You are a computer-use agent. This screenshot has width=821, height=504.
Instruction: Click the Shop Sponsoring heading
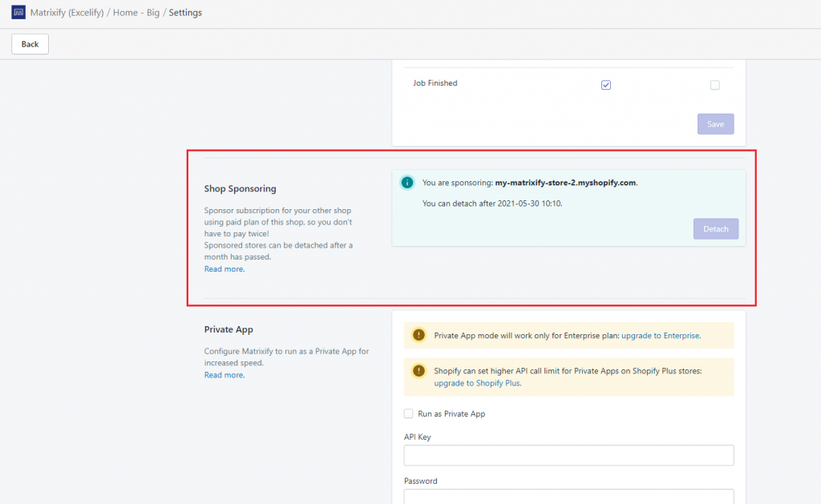(241, 188)
